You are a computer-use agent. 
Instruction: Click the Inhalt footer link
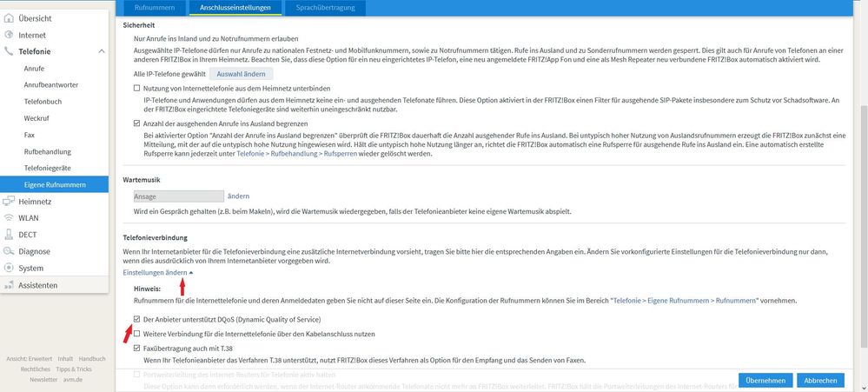65,359
